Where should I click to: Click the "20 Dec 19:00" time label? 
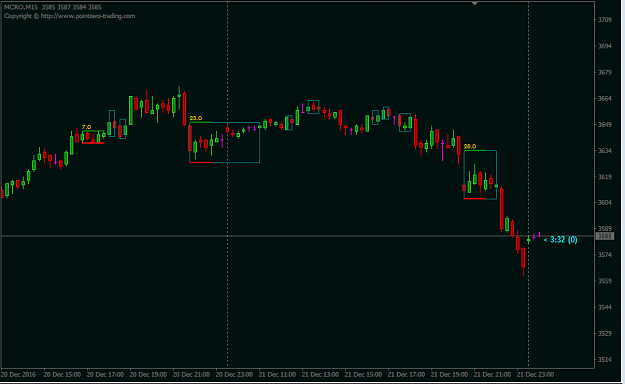point(148,374)
